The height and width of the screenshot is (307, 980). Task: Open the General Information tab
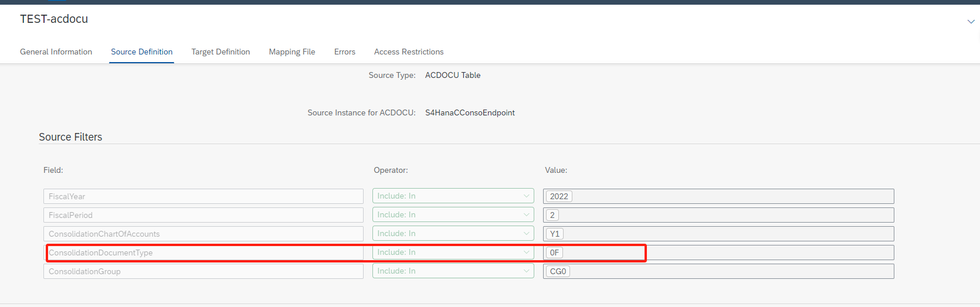pos(56,52)
